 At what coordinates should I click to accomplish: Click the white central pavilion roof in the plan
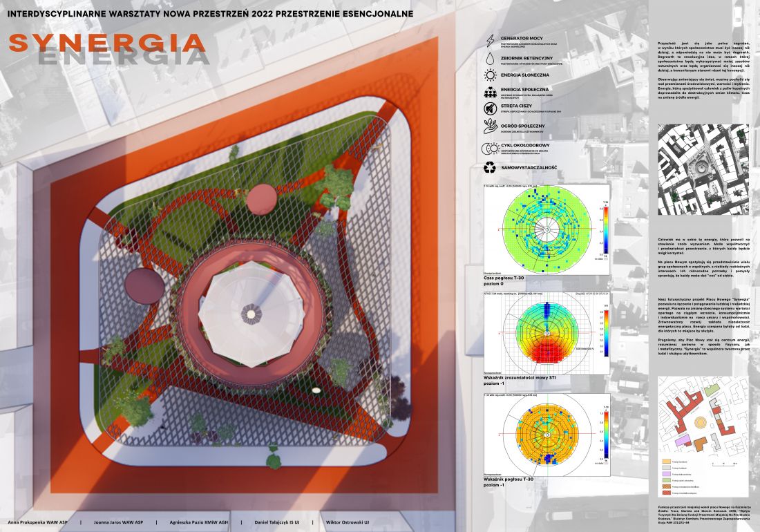(x=251, y=314)
